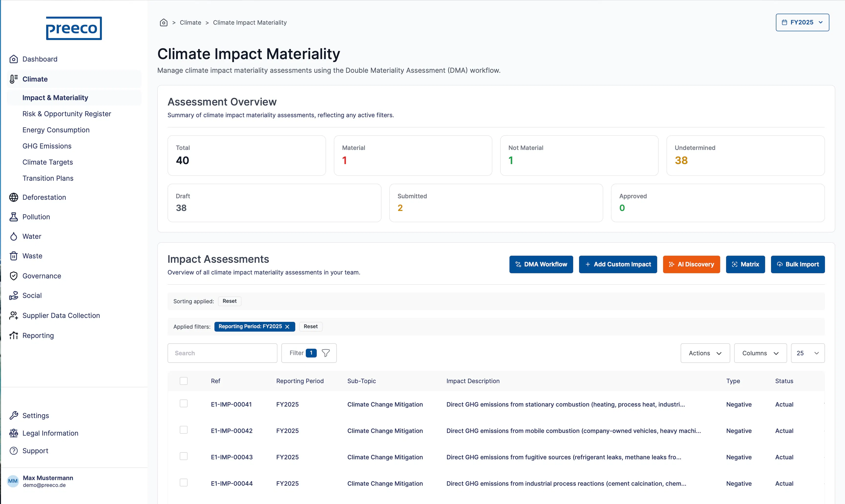Click the Climate thermometer icon
This screenshot has width=845, height=504.
[14, 79]
